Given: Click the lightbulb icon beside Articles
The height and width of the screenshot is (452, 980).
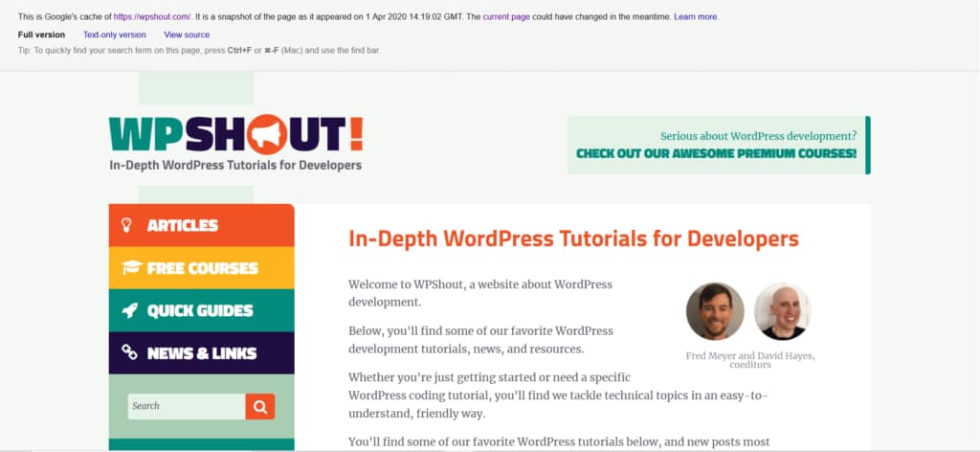Looking at the screenshot, I should pyautogui.click(x=126, y=225).
